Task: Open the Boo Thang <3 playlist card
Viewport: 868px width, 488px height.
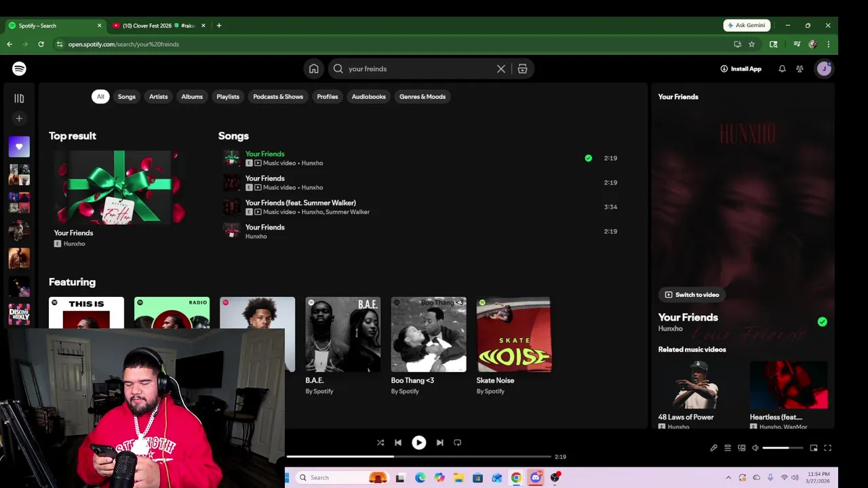Action: tap(429, 346)
